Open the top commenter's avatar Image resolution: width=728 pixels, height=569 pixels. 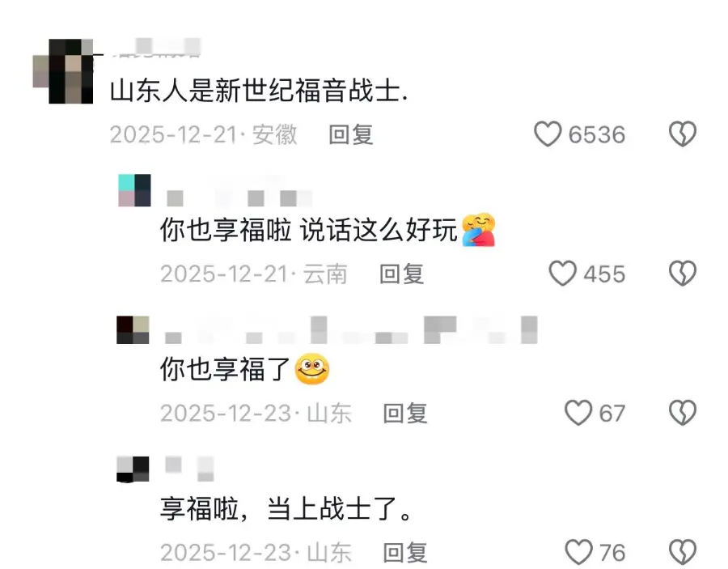[63, 71]
